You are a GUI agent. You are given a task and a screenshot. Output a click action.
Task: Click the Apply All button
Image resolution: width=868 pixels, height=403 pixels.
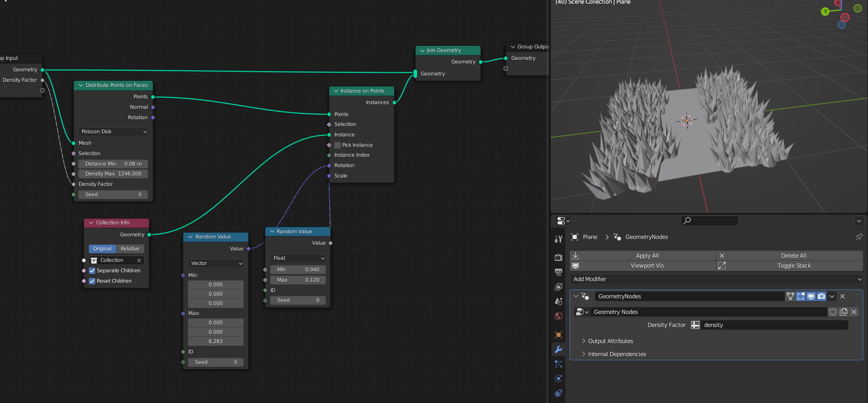pyautogui.click(x=647, y=256)
